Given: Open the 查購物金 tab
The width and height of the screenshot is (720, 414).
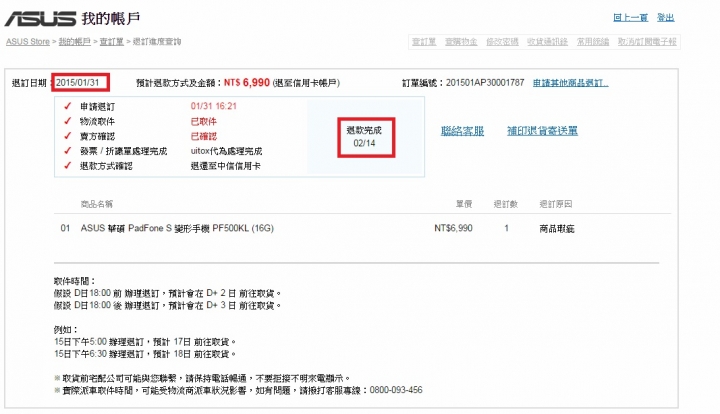Looking at the screenshot, I should click(x=461, y=42).
